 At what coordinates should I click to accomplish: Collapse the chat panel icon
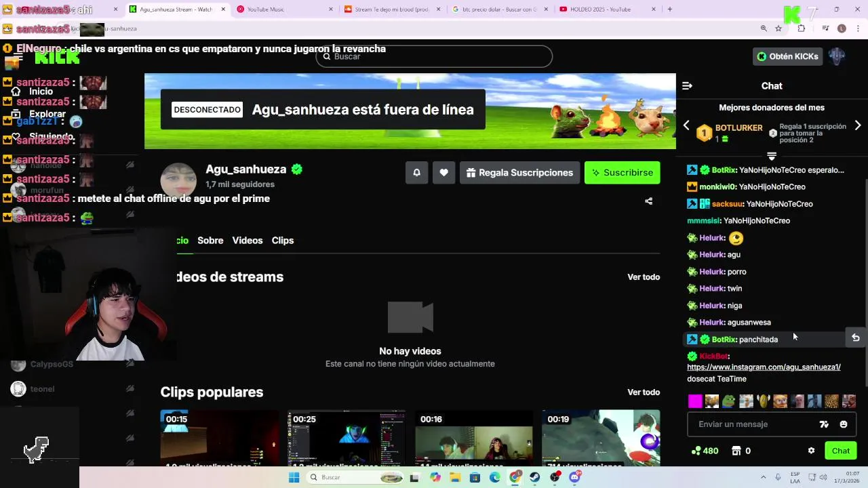(x=687, y=85)
